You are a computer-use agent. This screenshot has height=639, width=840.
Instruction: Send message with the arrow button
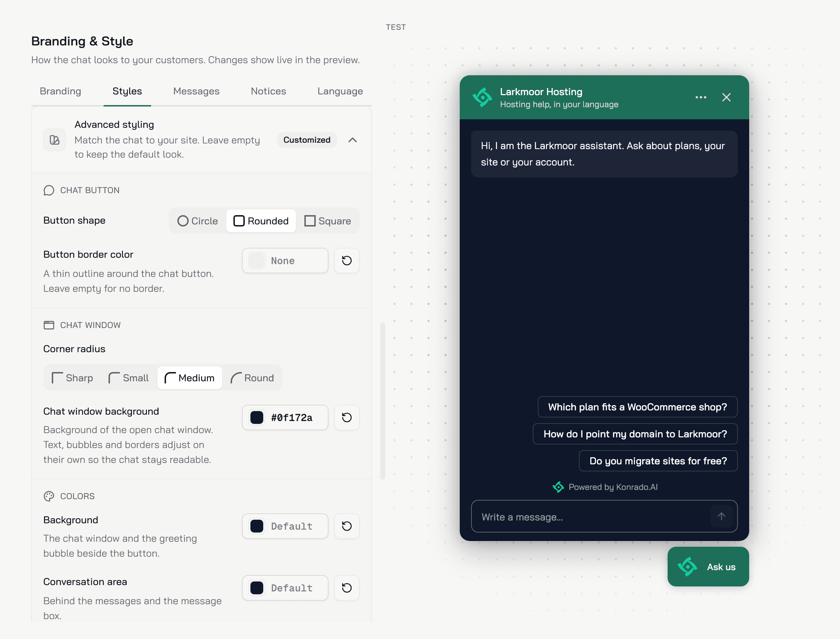click(x=721, y=516)
